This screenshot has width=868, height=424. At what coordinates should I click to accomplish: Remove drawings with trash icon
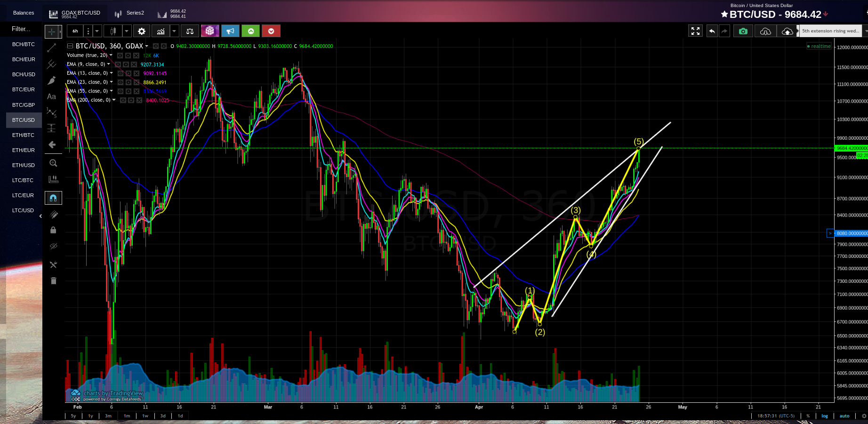click(x=53, y=281)
